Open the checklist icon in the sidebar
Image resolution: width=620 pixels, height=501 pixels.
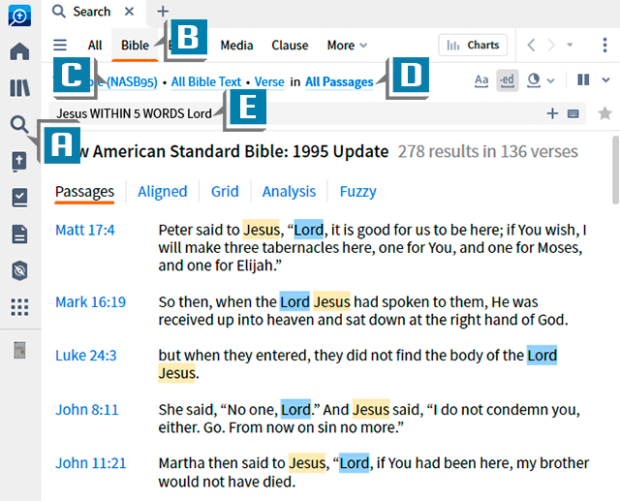click(x=19, y=197)
